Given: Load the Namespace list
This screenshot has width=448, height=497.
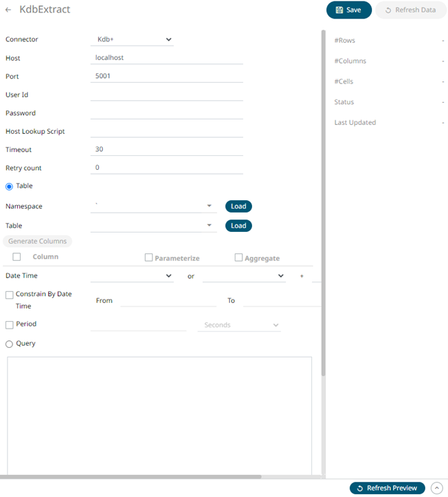Looking at the screenshot, I should tap(238, 206).
